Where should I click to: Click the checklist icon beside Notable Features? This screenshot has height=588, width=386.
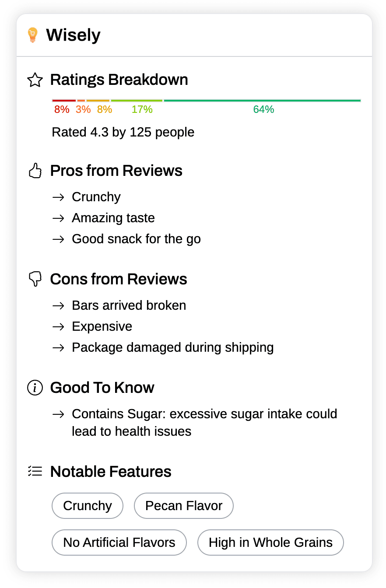35,471
